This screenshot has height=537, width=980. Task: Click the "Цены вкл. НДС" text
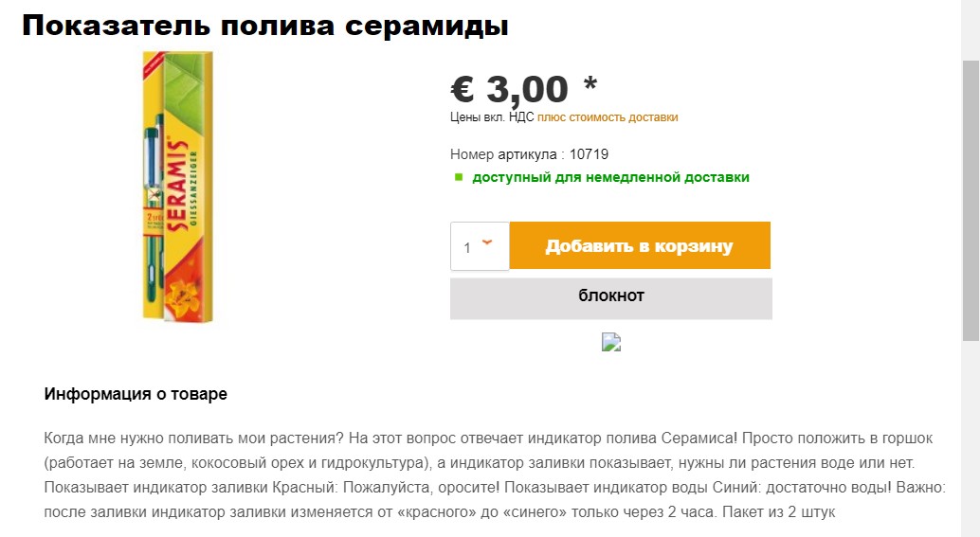(x=492, y=117)
